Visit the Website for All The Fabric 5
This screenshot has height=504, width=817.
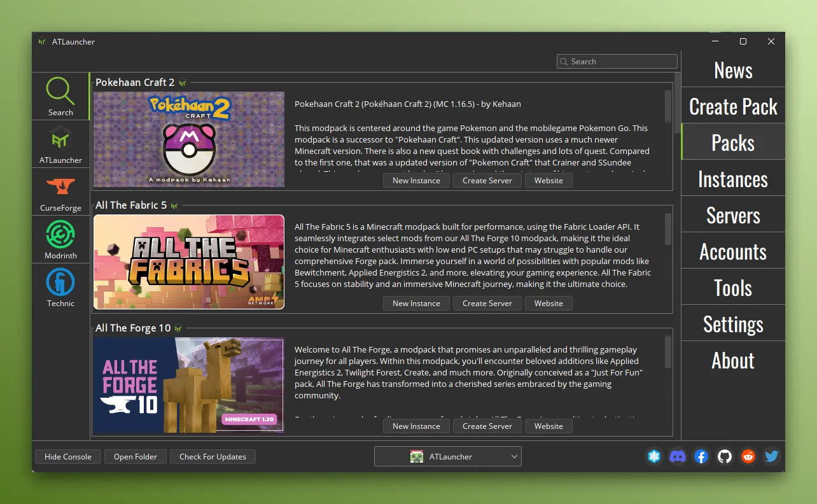click(x=548, y=303)
